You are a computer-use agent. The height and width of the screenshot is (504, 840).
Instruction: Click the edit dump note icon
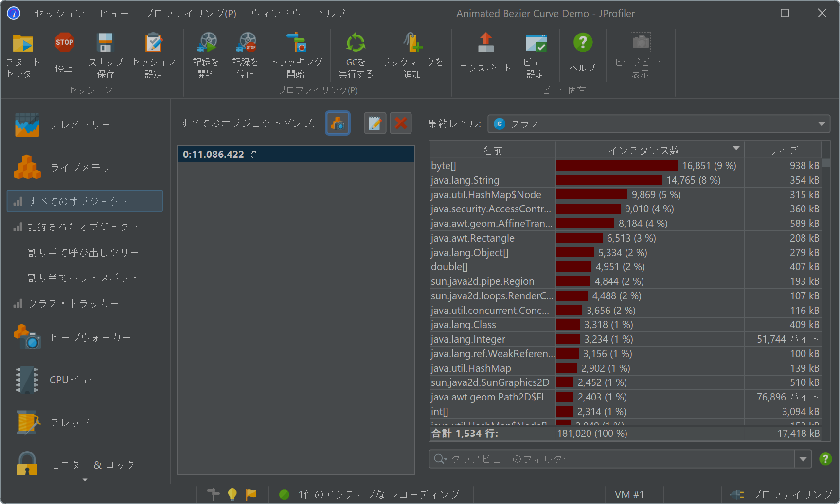(x=375, y=123)
